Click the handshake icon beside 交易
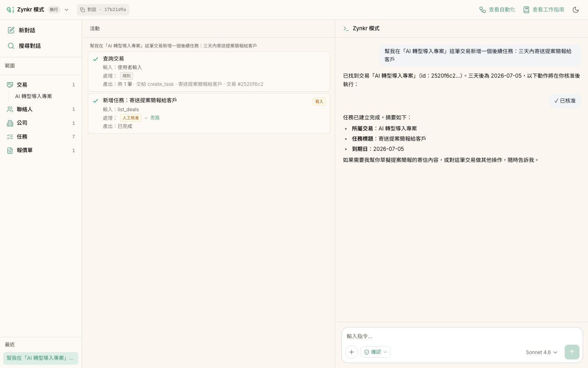588x368 pixels. point(10,85)
